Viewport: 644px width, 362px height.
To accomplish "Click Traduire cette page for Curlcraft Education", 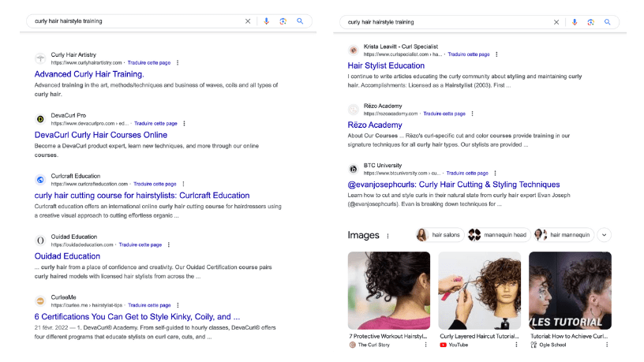I will 155,184.
